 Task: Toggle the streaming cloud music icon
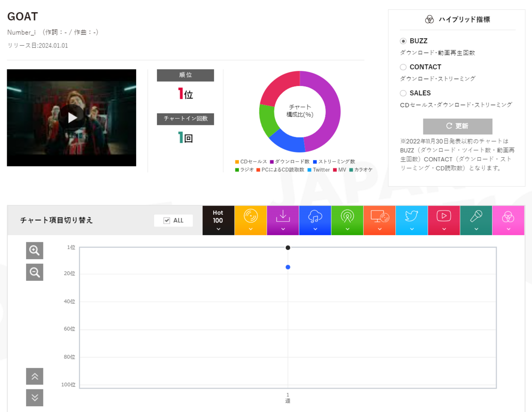point(315,220)
